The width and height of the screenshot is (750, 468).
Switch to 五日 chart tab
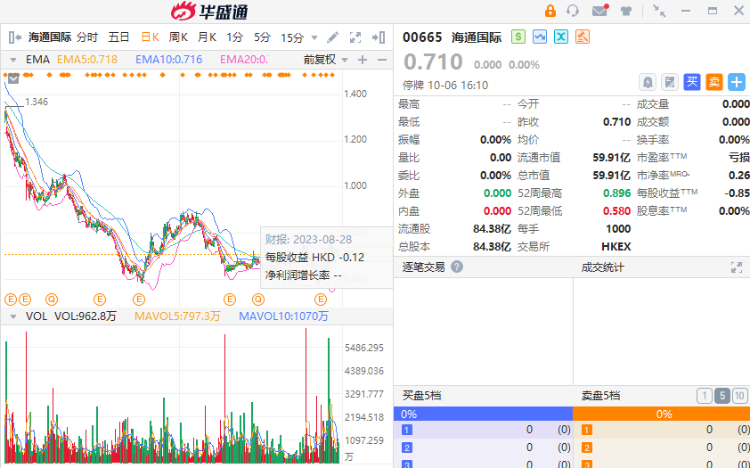point(119,37)
